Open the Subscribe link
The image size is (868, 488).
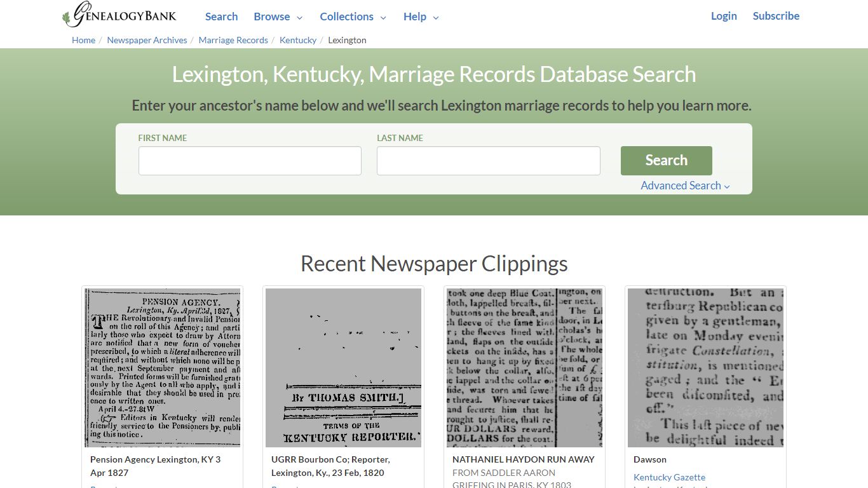[x=776, y=16]
